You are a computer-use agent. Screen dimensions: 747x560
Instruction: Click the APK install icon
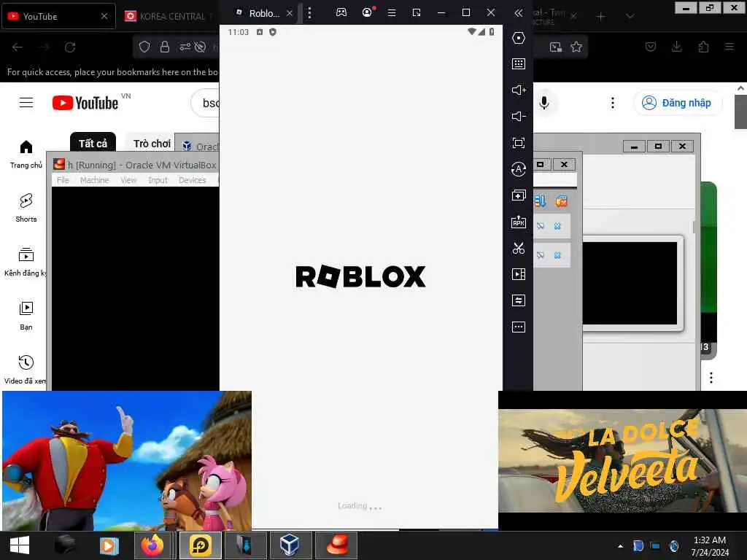point(519,222)
